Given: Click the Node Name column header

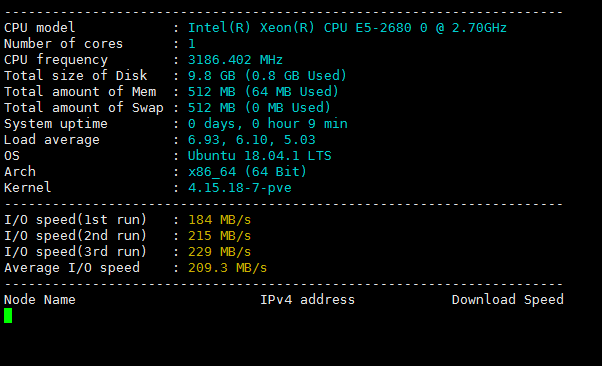Looking at the screenshot, I should (x=40, y=300).
